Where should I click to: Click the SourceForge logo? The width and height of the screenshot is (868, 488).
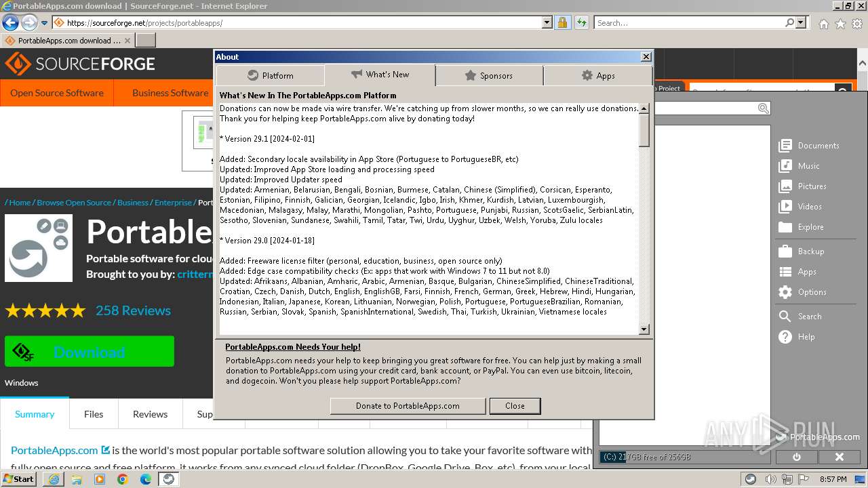click(x=80, y=64)
